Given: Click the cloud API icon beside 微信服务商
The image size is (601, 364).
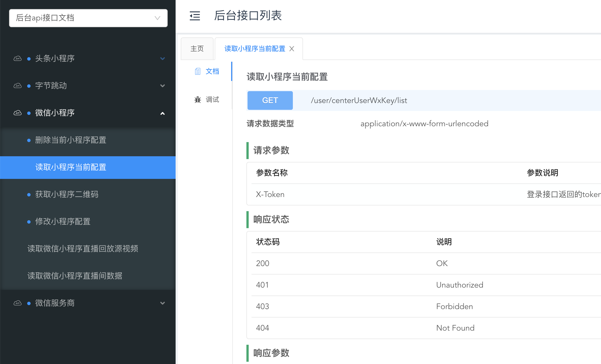Looking at the screenshot, I should 18,303.
